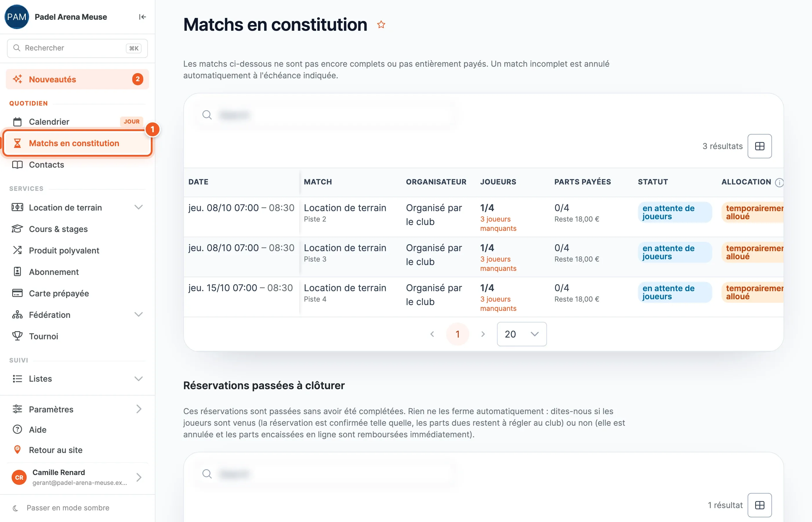This screenshot has height=522, width=812.
Task: Click DATE column header
Action: coord(198,182)
